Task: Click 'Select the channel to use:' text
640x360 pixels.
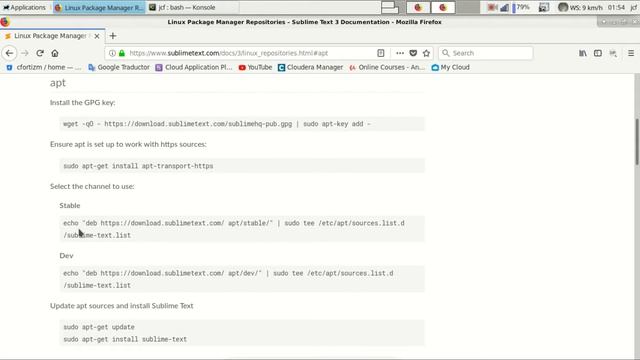Action: point(92,186)
